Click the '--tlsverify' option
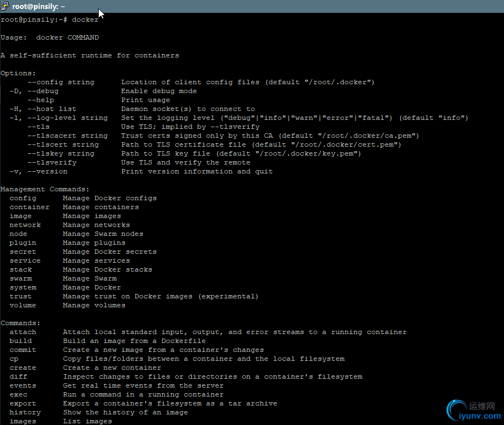This screenshot has width=504, height=425. pyautogui.click(x=52, y=162)
